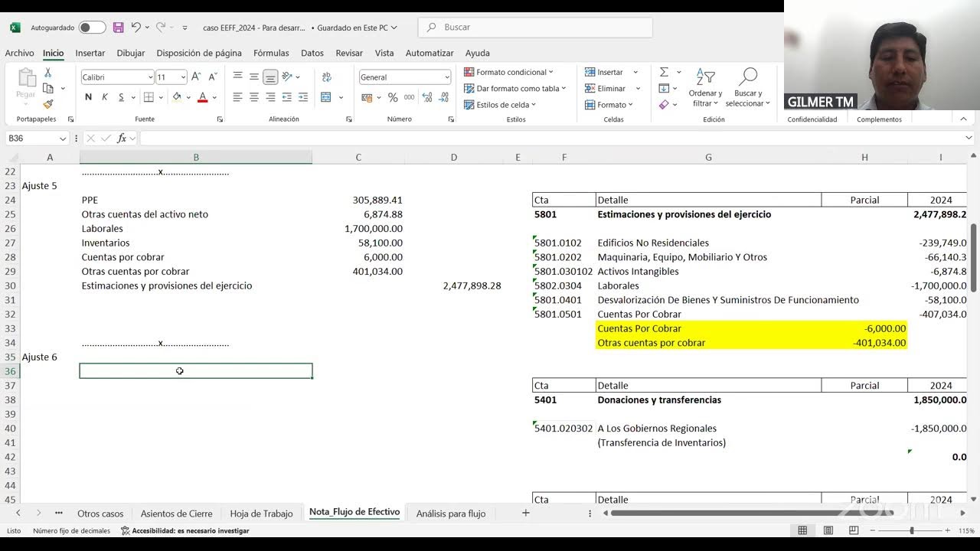Image resolution: width=980 pixels, height=551 pixels.
Task: Toggle the Autoguardado switch
Action: (92, 28)
